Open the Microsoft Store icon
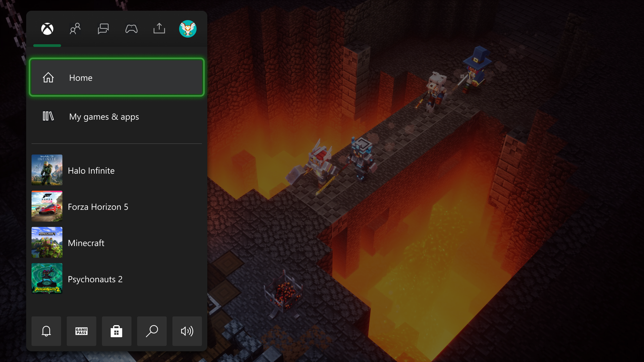644x362 pixels. tap(117, 330)
